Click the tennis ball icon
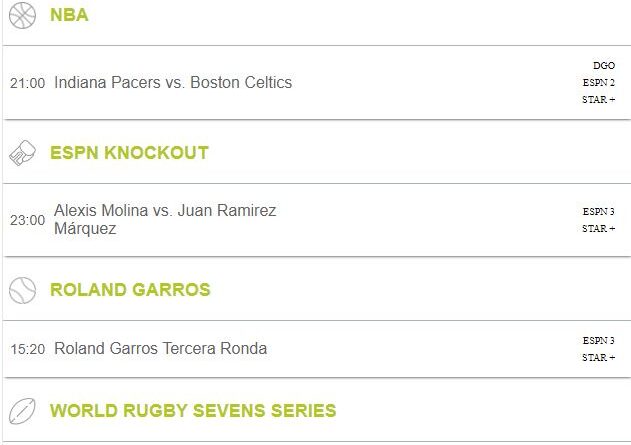 click(23, 290)
